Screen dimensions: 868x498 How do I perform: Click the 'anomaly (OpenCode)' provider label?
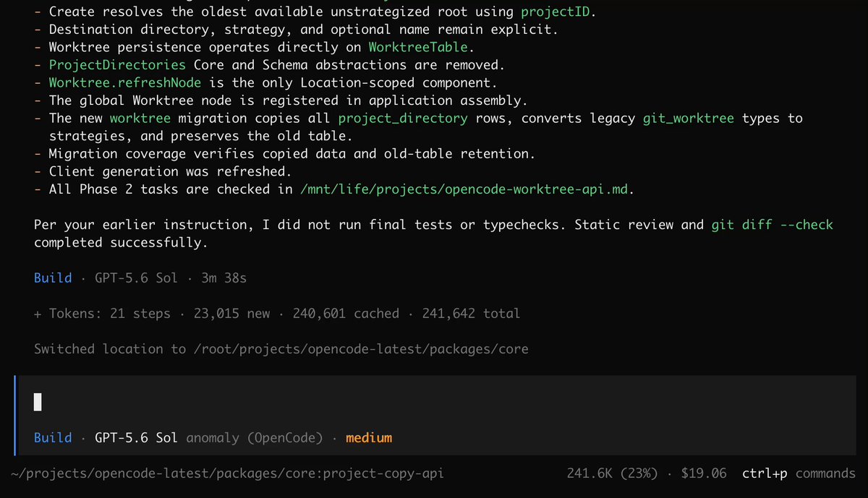tap(255, 437)
